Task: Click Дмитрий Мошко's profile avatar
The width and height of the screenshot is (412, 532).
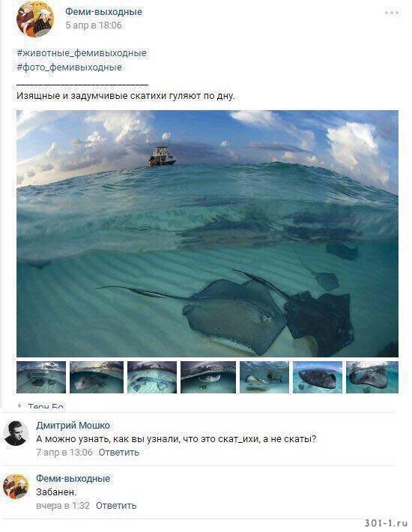Action: coord(16,434)
